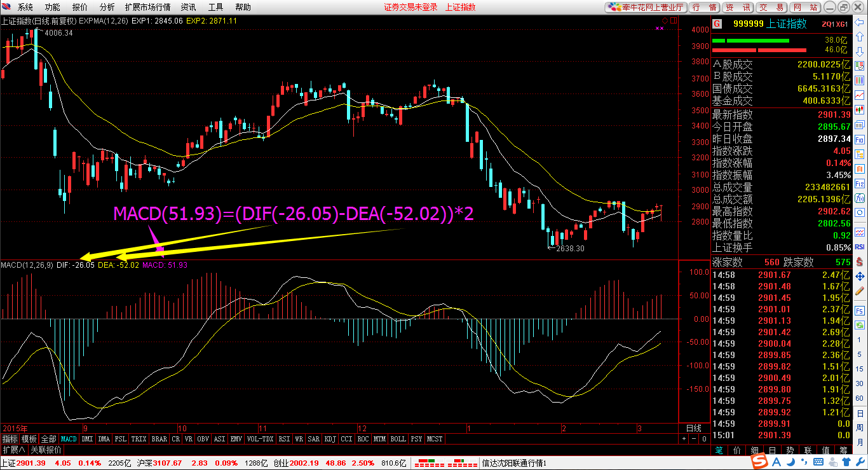The width and height of the screenshot is (868, 470).
Task: Click the 网站 button in title bar
Action: (805, 7)
